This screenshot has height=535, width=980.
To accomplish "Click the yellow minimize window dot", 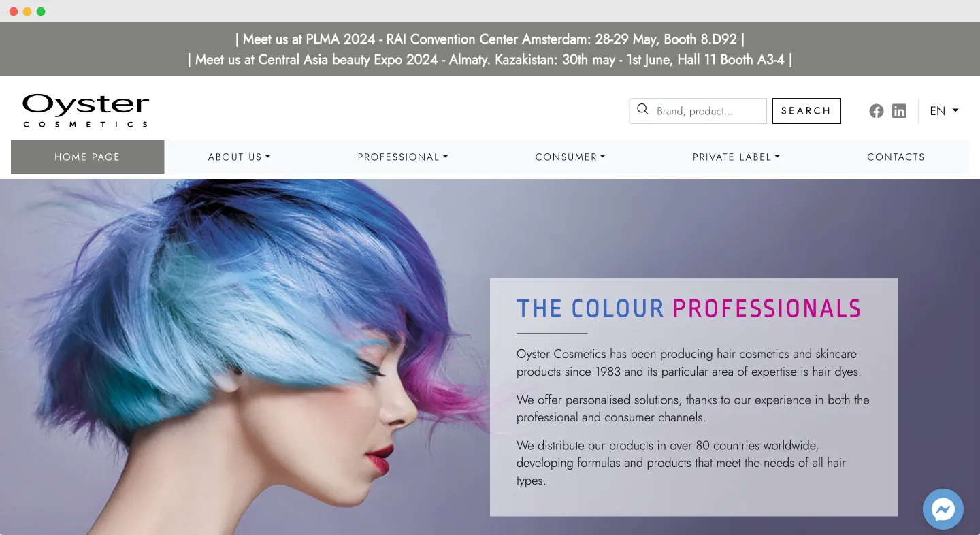I will [27, 12].
